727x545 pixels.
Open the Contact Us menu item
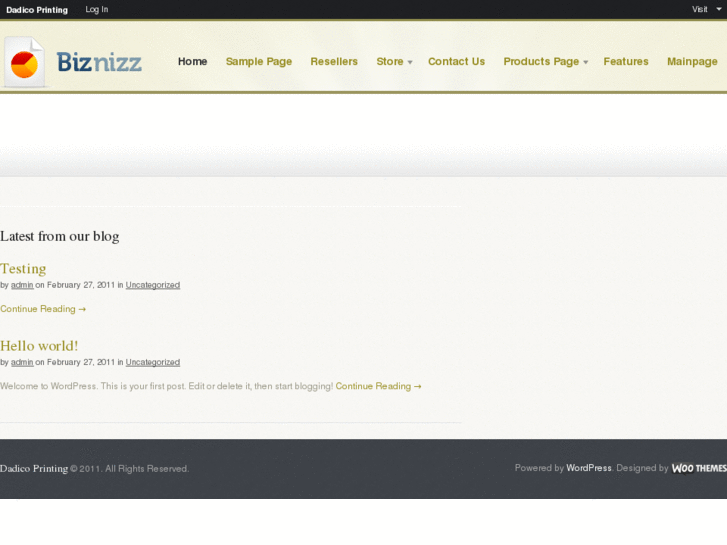click(456, 61)
